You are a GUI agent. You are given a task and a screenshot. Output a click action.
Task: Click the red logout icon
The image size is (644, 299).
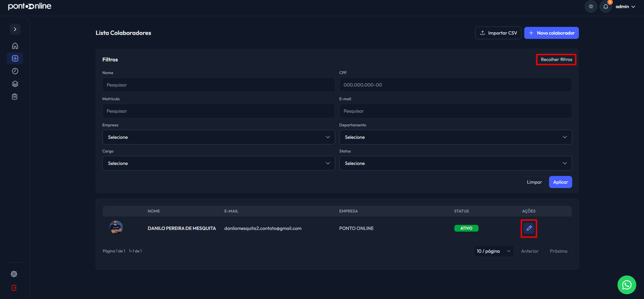click(14, 288)
